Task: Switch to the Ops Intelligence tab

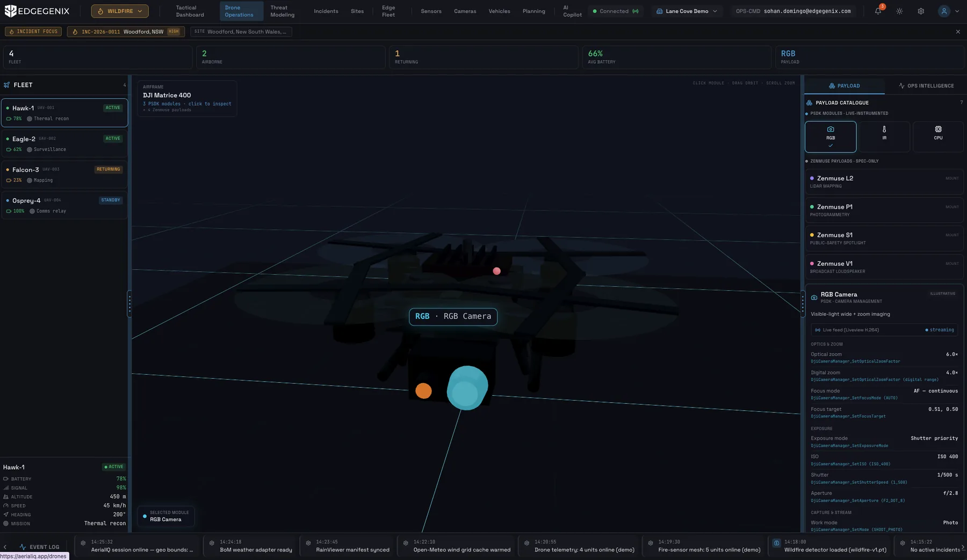Action: pyautogui.click(x=926, y=86)
